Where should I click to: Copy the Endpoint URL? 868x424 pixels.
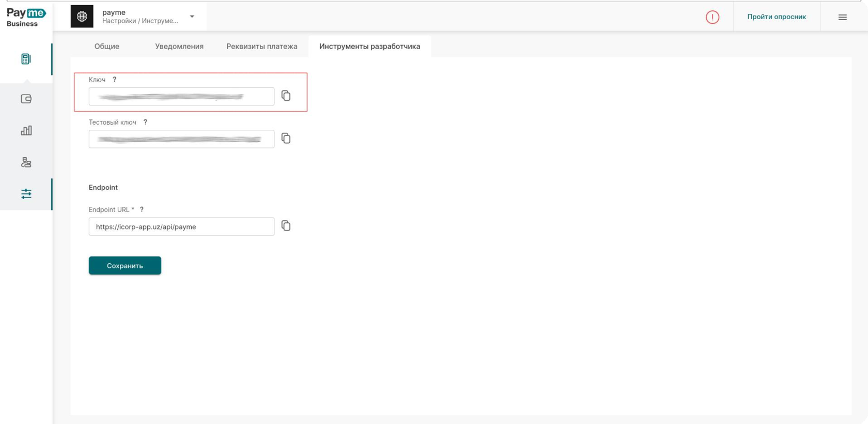[x=286, y=226]
